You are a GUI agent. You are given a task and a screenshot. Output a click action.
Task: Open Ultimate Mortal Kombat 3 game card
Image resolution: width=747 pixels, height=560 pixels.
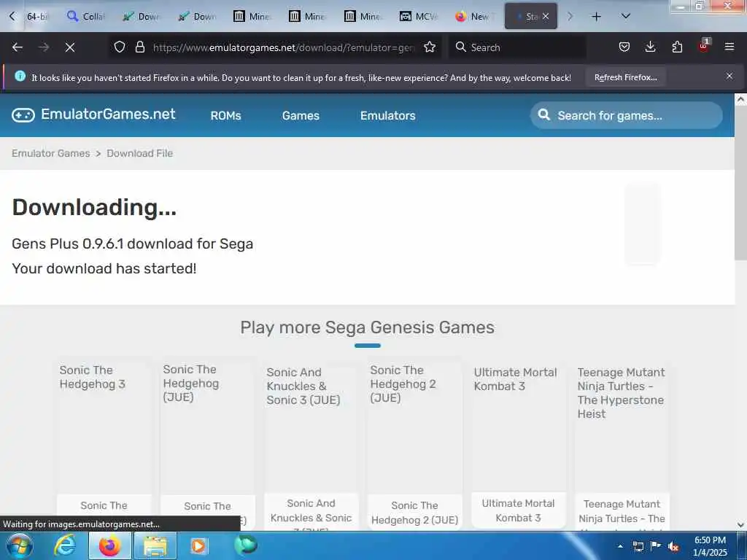[519, 443]
